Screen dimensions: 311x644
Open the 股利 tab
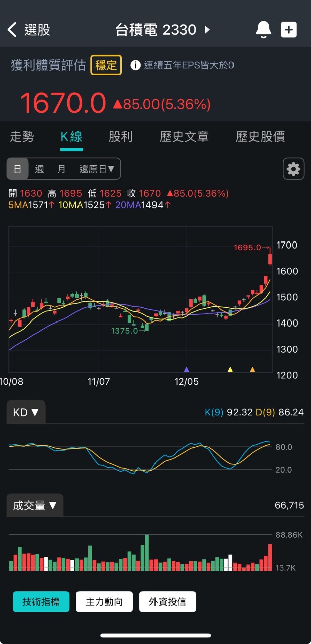coord(121,136)
